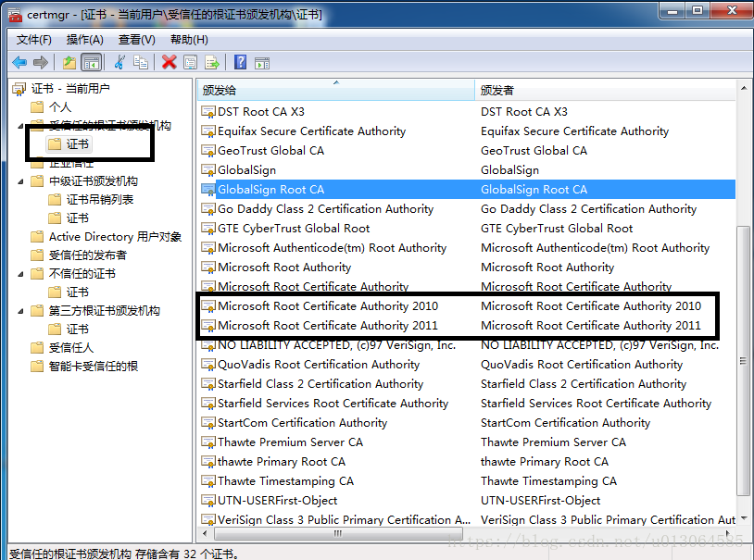Click the vertical scrollbar down arrow

click(744, 518)
